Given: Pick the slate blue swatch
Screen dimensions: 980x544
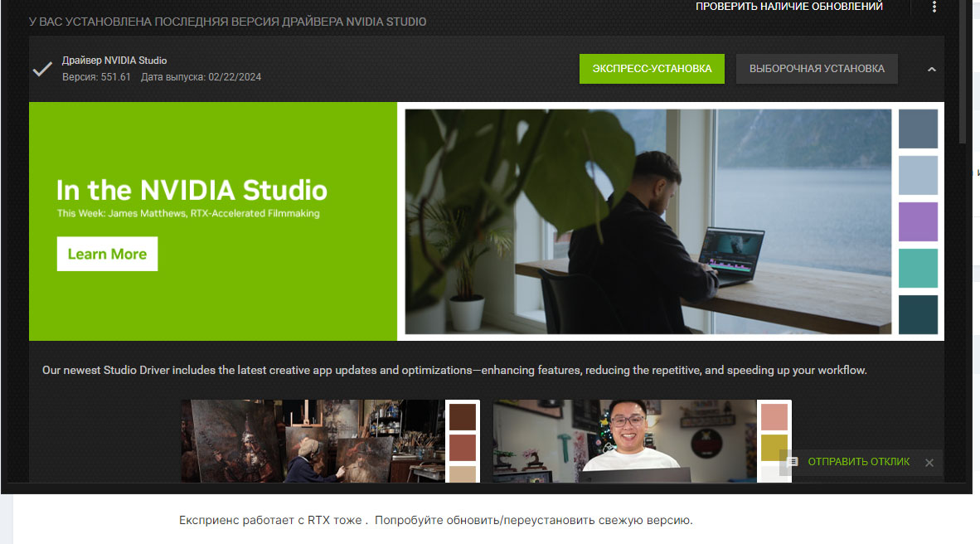Looking at the screenshot, I should (918, 129).
